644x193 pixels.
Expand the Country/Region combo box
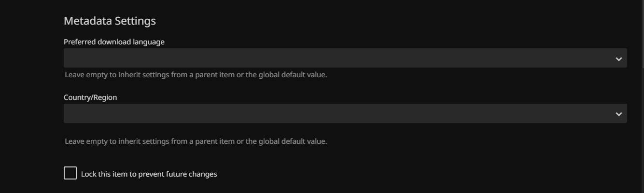345,113
